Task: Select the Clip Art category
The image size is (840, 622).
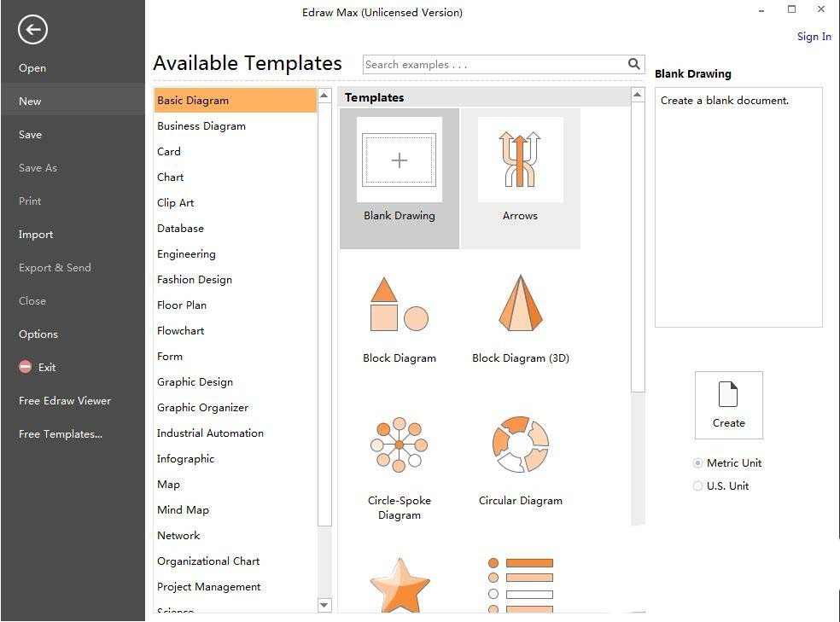Action: 175,203
